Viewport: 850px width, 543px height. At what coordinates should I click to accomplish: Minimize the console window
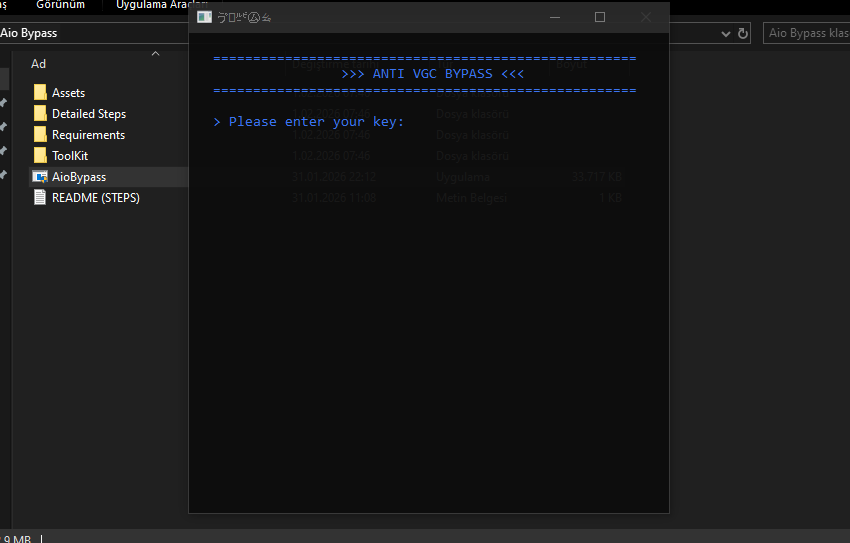point(555,17)
